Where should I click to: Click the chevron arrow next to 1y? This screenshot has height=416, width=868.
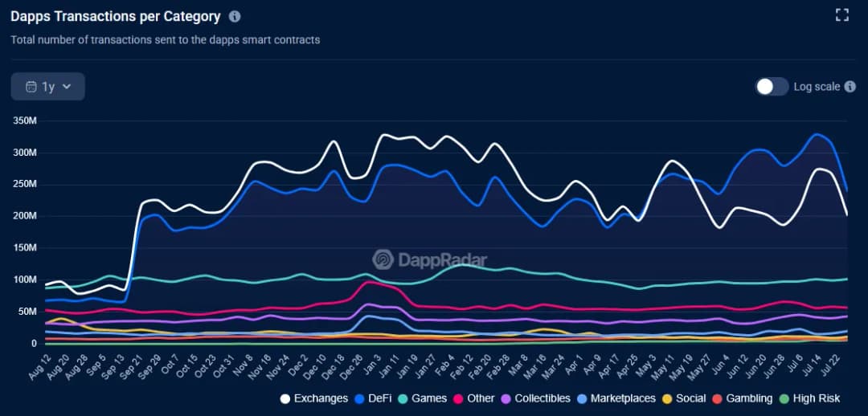pyautogui.click(x=67, y=87)
